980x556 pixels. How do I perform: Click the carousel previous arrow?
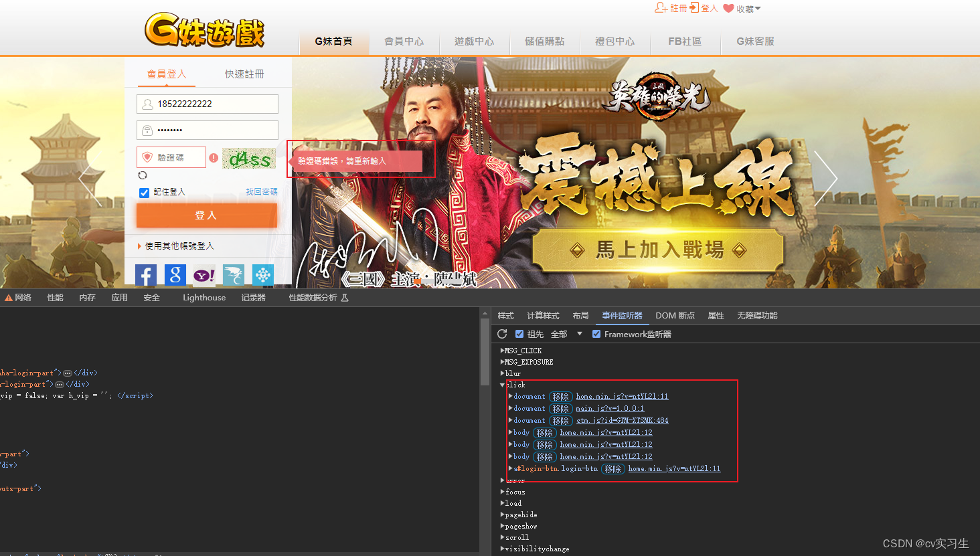click(90, 178)
